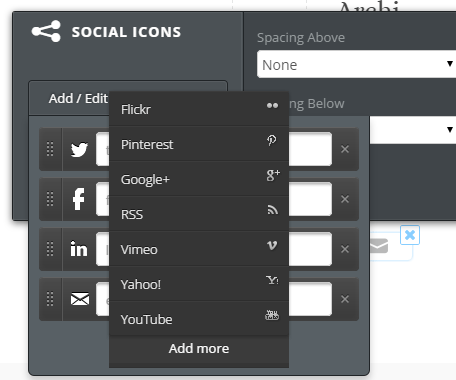This screenshot has height=380, width=456.
Task: Remove the Facebook entry with X
Action: click(345, 199)
